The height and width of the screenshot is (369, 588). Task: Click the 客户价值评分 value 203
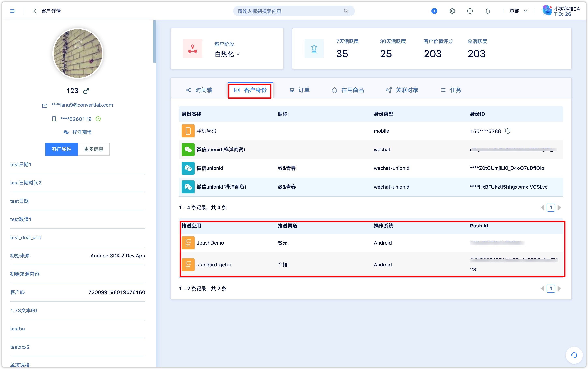(x=432, y=54)
